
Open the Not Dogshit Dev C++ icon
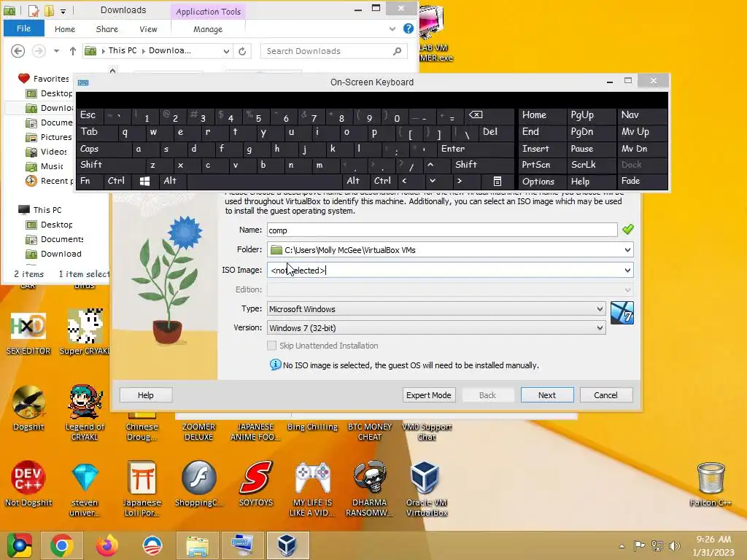28,478
